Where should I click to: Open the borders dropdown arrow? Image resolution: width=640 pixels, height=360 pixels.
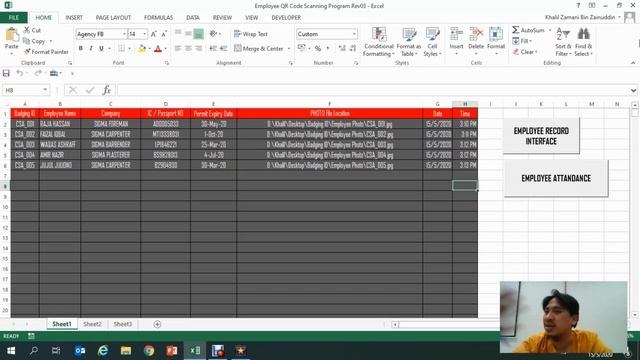click(129, 49)
